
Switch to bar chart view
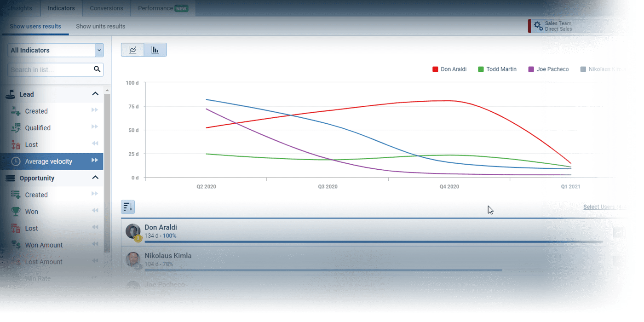tap(155, 50)
